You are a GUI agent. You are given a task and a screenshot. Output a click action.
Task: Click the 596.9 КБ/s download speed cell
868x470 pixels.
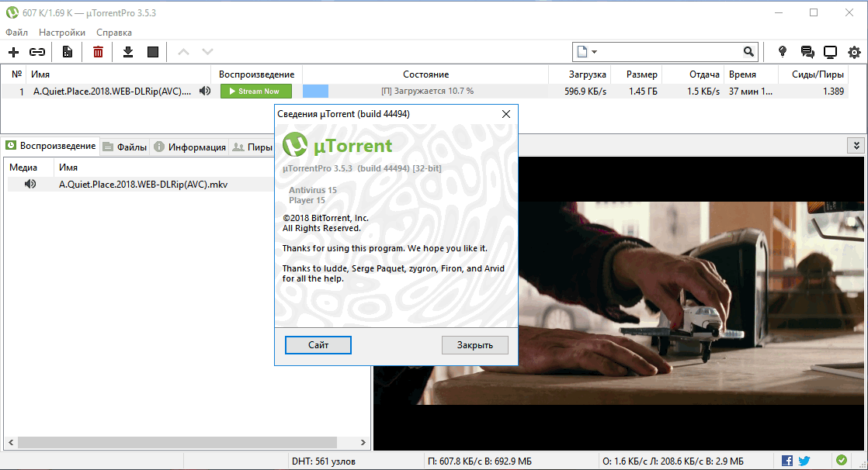585,92
